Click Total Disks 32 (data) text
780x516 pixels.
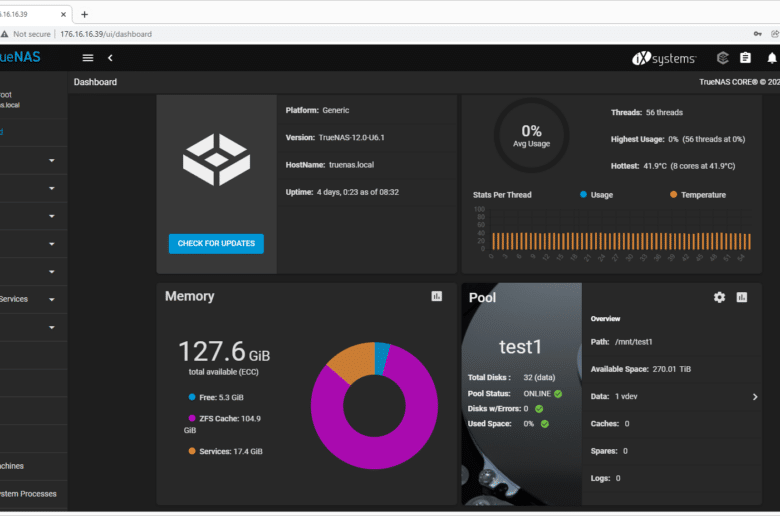coord(511,377)
